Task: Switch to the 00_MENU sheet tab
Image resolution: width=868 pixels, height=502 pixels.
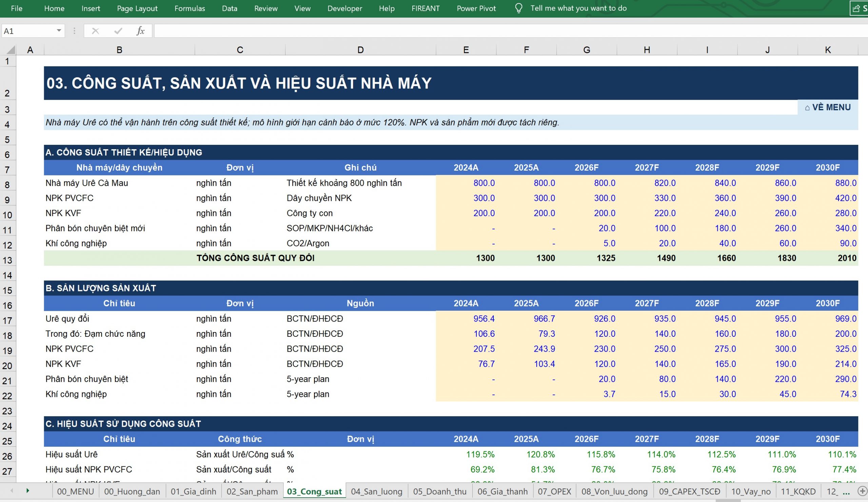Action: point(75,491)
